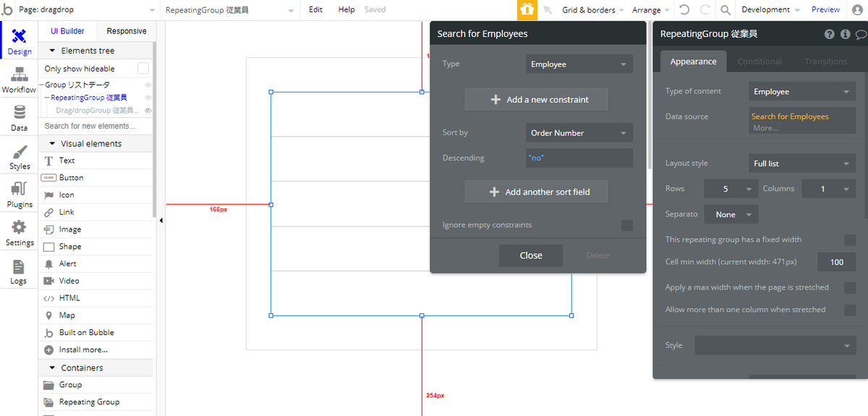Open the Type dropdown showing Employee in search
The image size is (868, 416).
[579, 64]
